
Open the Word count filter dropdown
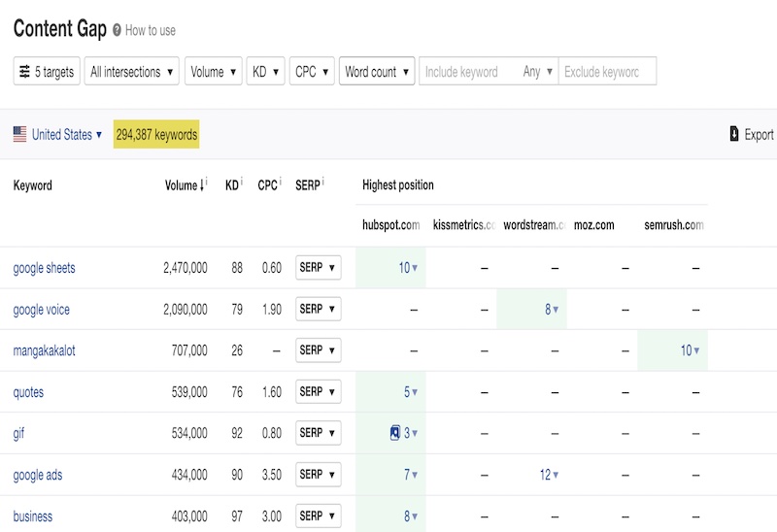[x=377, y=71]
